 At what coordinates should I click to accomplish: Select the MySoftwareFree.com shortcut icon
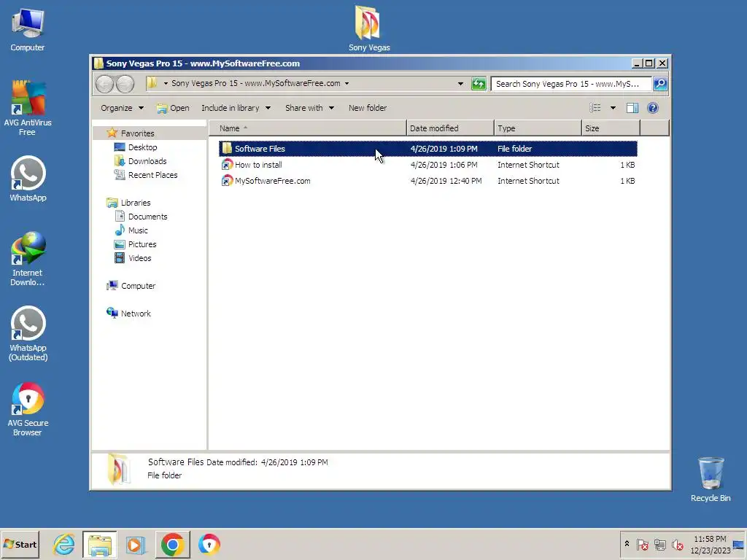coord(227,181)
